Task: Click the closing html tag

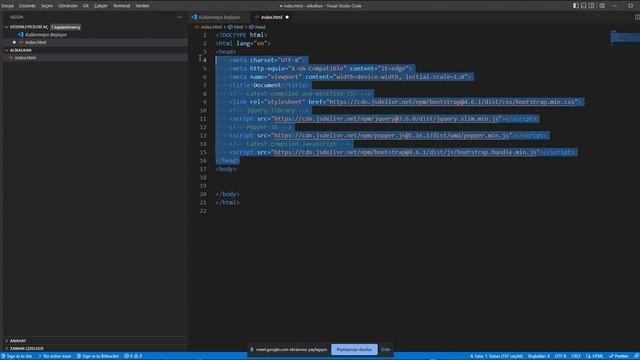Action: coord(227,202)
